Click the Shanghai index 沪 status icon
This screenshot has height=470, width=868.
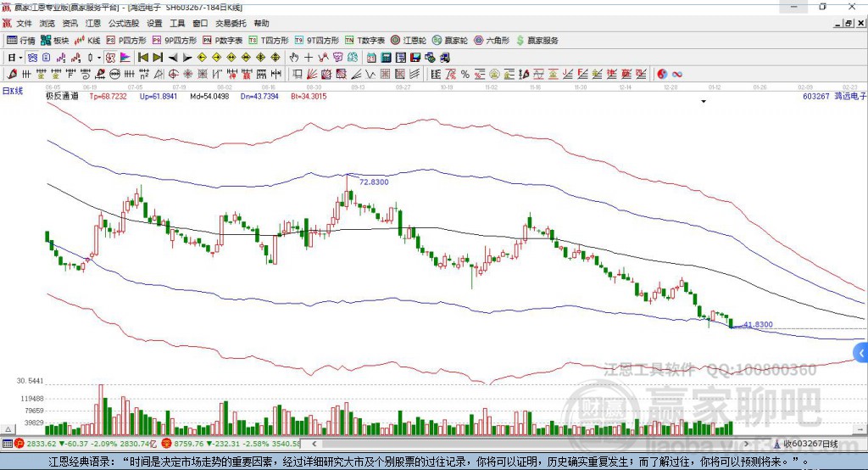(19, 444)
